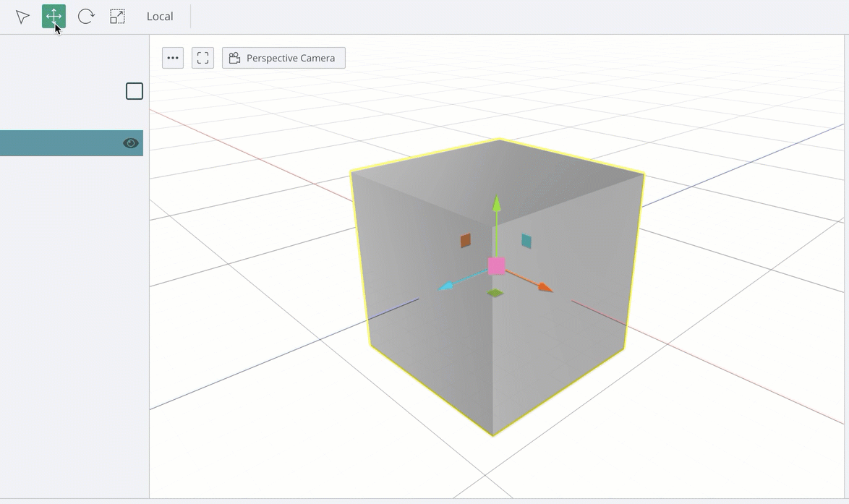Open the three-dots viewport options menu

click(173, 58)
